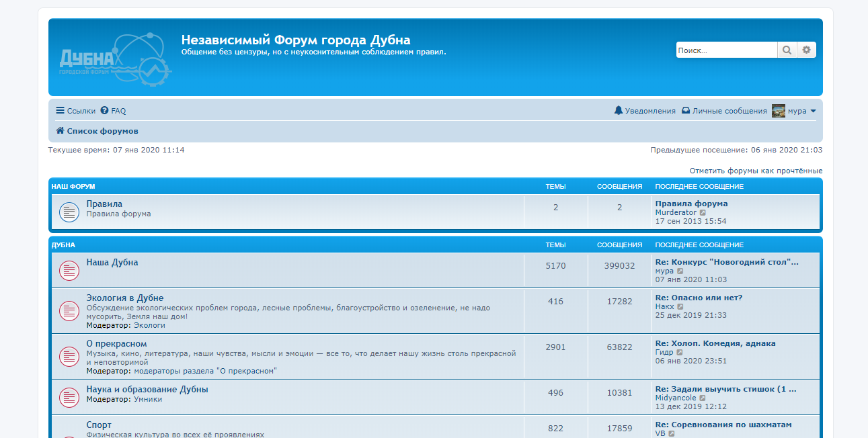Screen dimensions: 868x438
Task: Click the Правила forum status icon
Action: tap(69, 212)
